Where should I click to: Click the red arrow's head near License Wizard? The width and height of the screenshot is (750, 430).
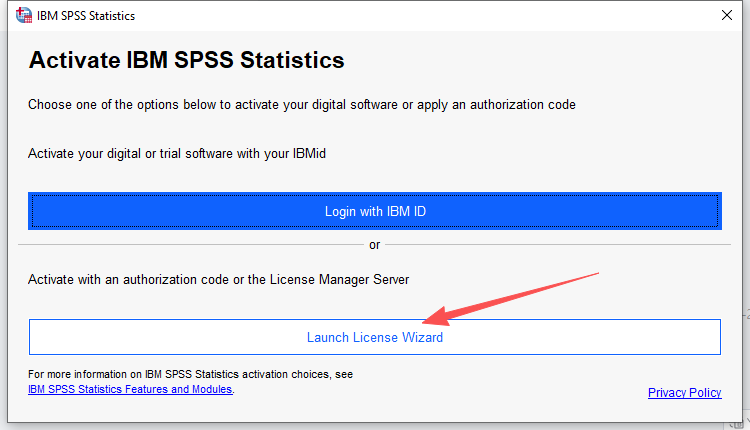tap(431, 320)
